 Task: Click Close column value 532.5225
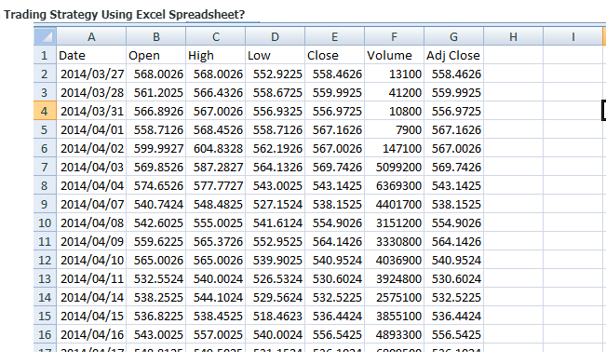[335, 297]
